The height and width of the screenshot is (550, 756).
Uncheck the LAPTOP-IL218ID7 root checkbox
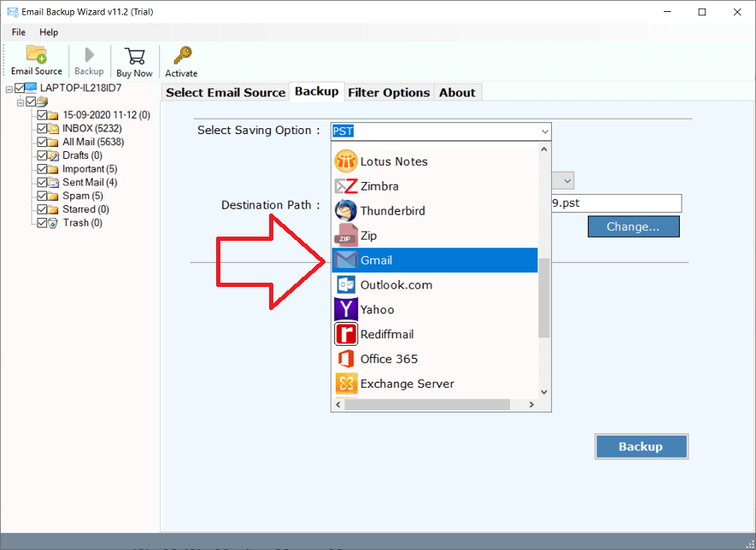tap(20, 88)
